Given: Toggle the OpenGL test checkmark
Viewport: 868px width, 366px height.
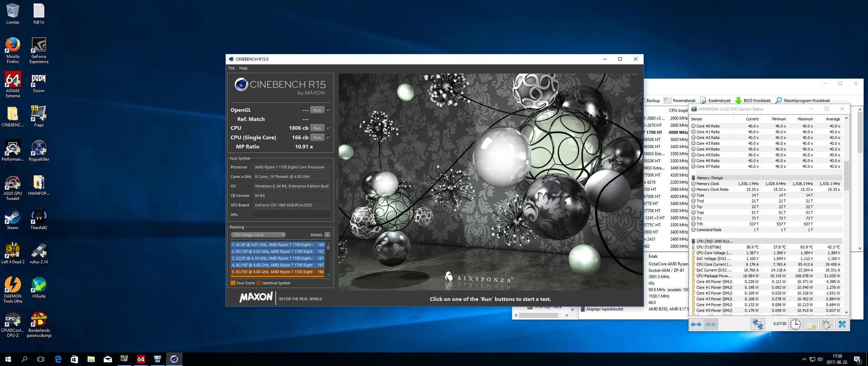Looking at the screenshot, I should click(329, 110).
